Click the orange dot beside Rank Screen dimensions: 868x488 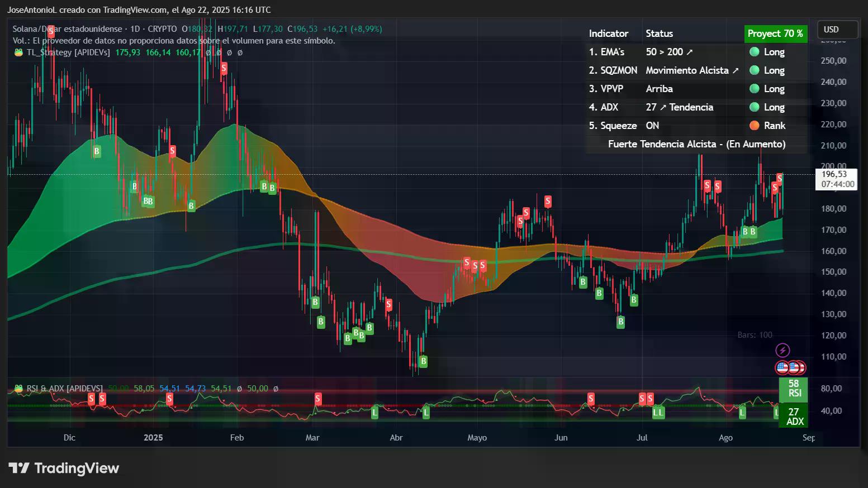754,126
